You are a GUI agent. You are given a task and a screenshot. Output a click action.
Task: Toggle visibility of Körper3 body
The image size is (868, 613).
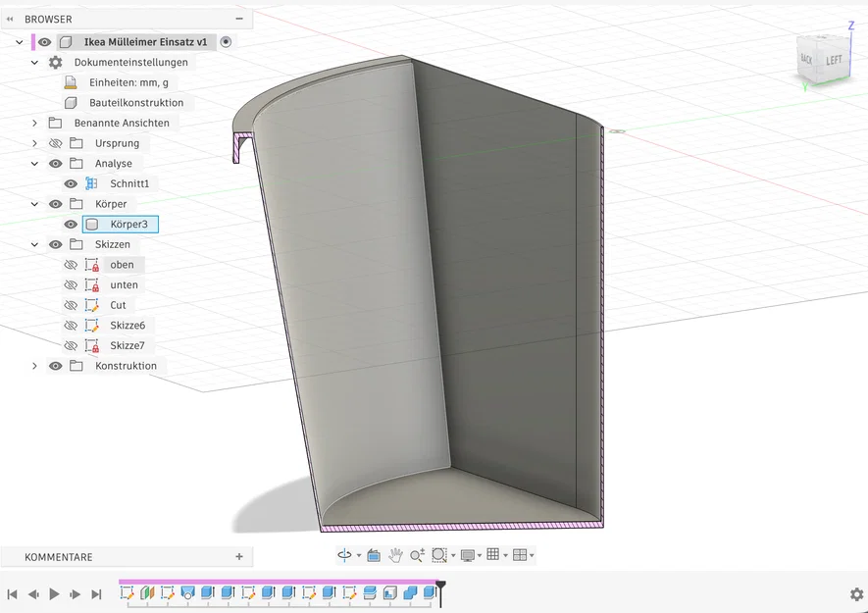pos(71,225)
